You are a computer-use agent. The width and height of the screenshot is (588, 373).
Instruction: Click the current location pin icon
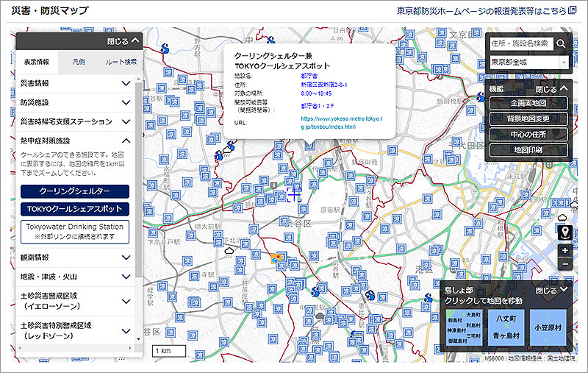[564, 233]
